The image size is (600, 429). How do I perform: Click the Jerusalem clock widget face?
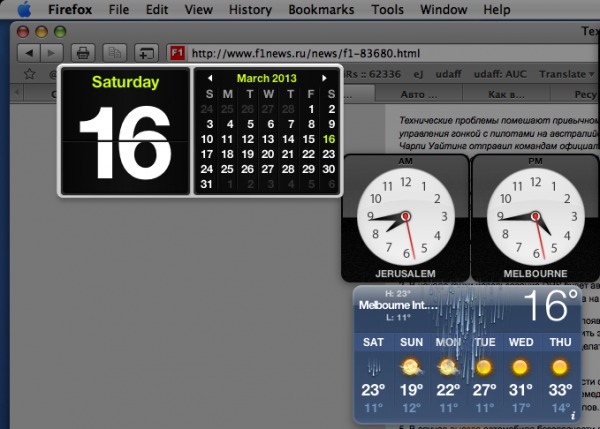[x=406, y=217]
